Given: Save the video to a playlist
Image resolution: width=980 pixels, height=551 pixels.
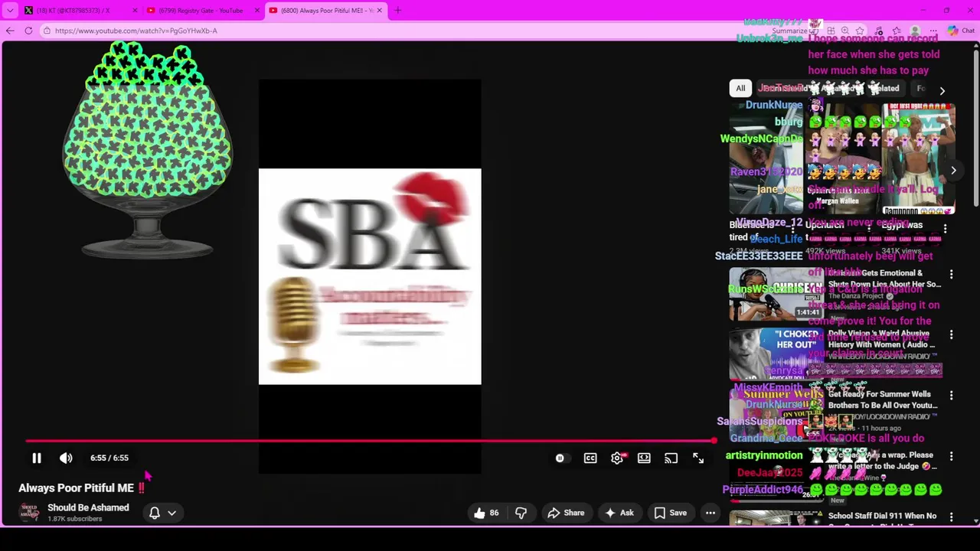Looking at the screenshot, I should pyautogui.click(x=671, y=513).
